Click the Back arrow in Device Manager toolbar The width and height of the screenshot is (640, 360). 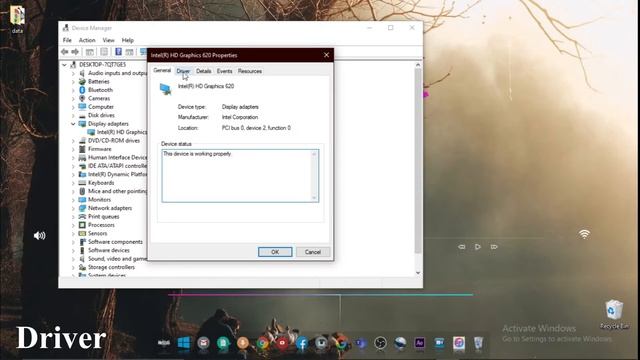64,52
